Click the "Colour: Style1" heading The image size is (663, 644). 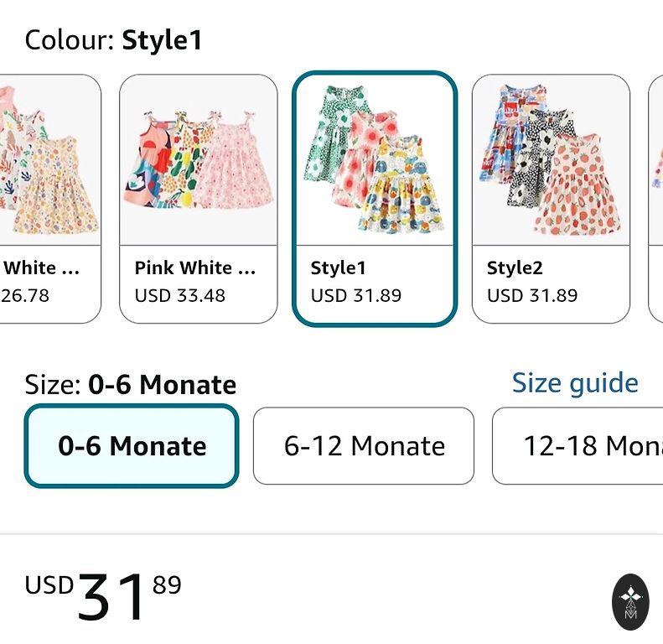coord(114,40)
